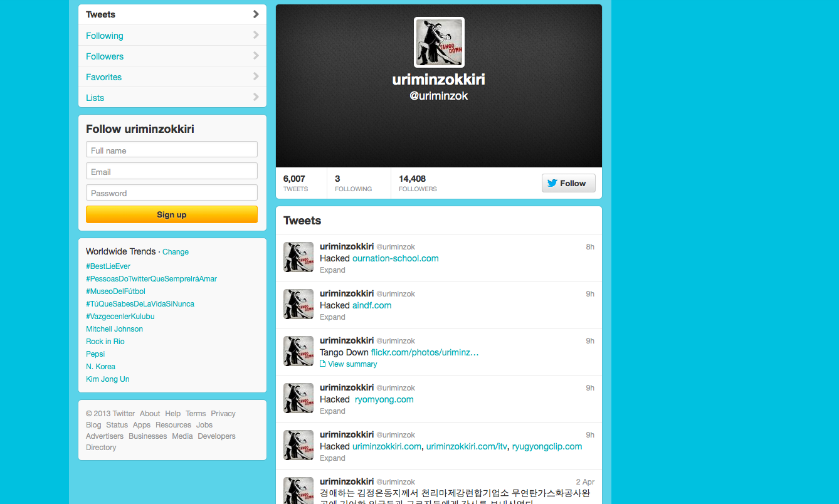Viewport: 839px width, 504px height.
Task: Open the About footer link
Action: click(150, 414)
